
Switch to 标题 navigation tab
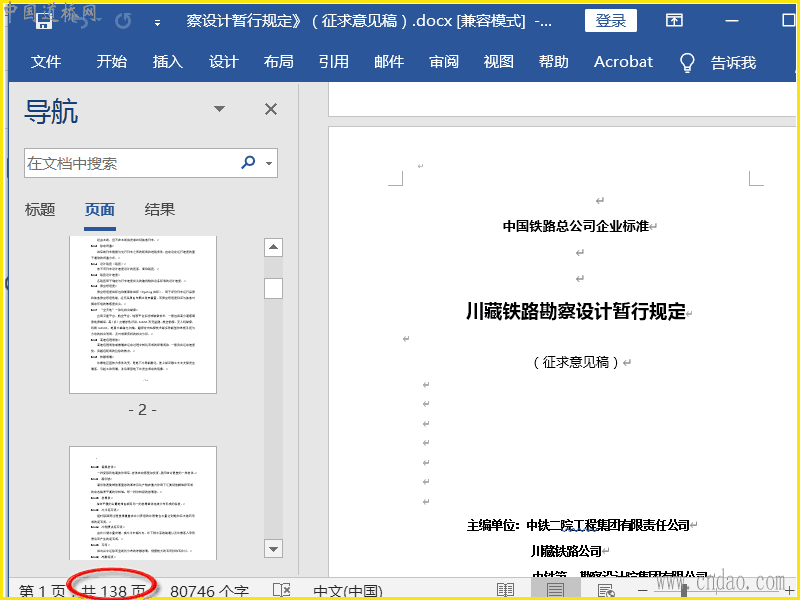(40, 210)
